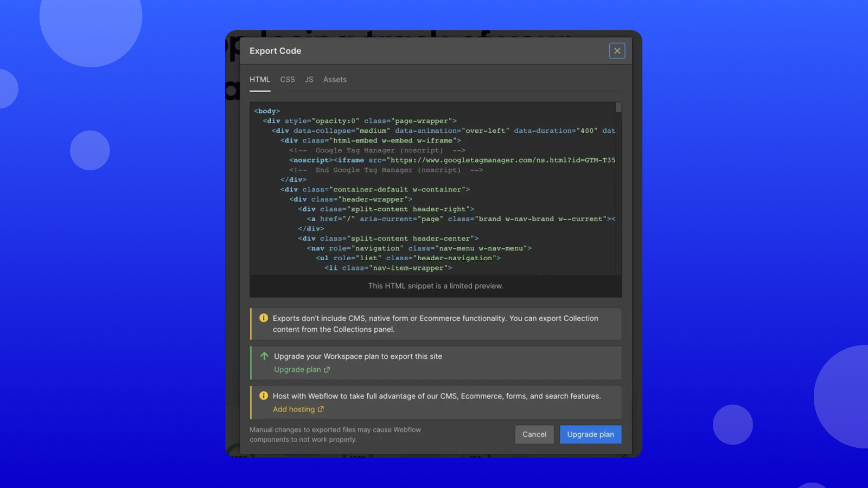868x488 pixels.
Task: Click the blue Upgrade plan button
Action: coord(591,434)
